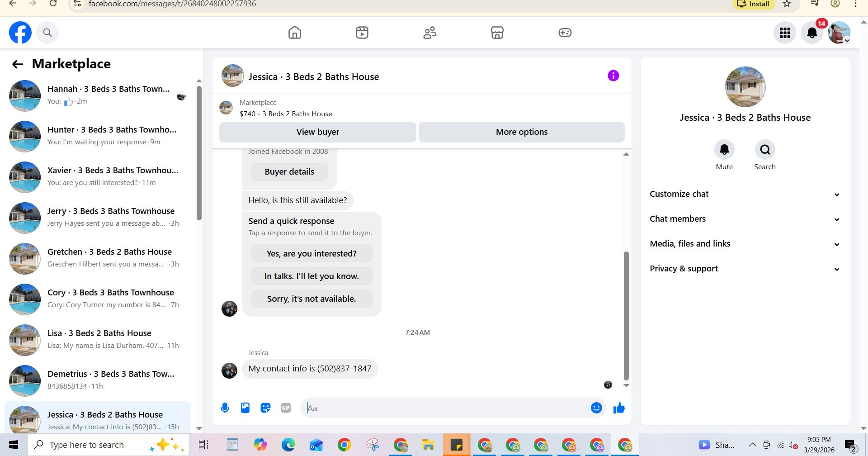Screen dimensions: 868x456
Task: Click Jessica's house thumbnail in chat header
Action: pos(233,76)
